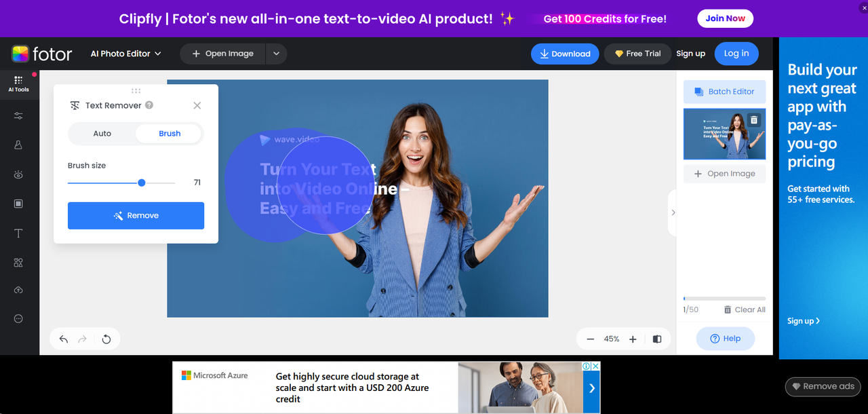Open the Text Remover help question icon

149,105
